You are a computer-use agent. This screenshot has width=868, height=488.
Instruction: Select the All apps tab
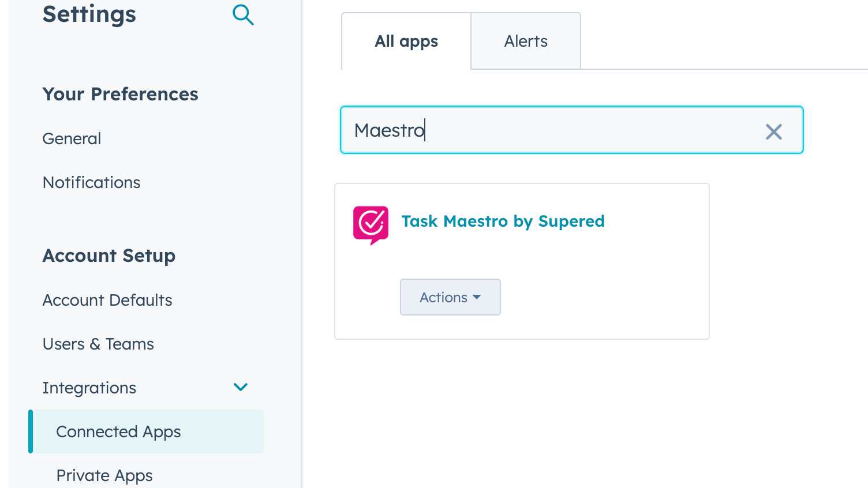[406, 41]
